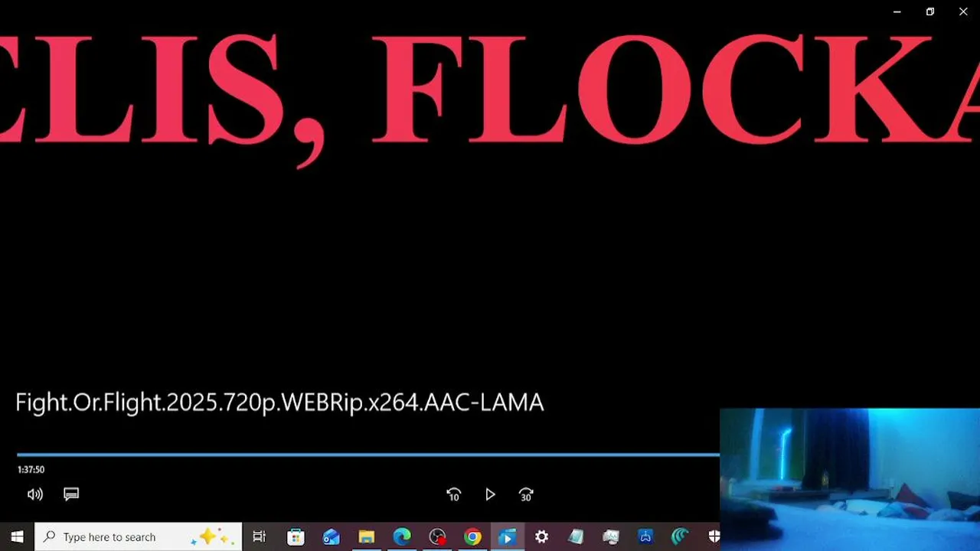This screenshot has height=551, width=980.
Task: Open the grey documents icon in the taskbar
Action: click(x=610, y=537)
